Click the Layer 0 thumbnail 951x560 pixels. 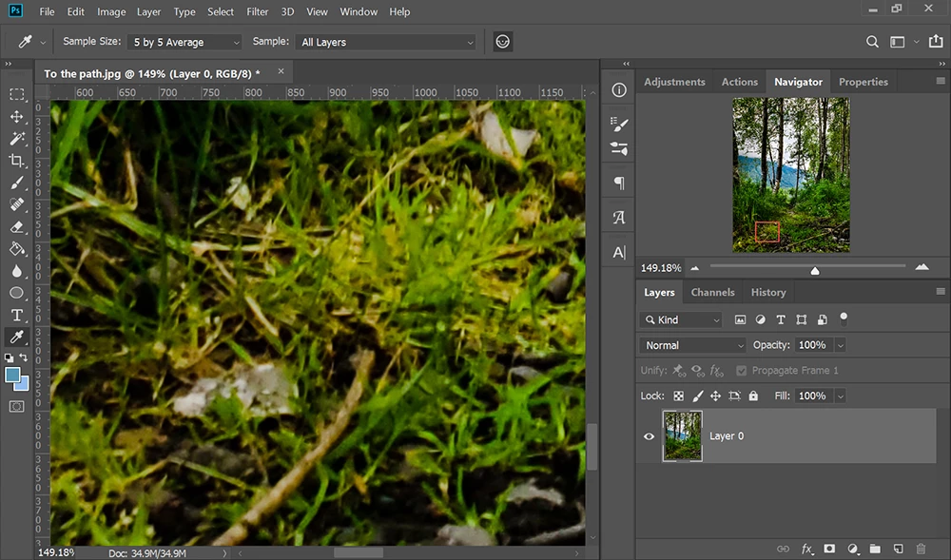pos(682,435)
